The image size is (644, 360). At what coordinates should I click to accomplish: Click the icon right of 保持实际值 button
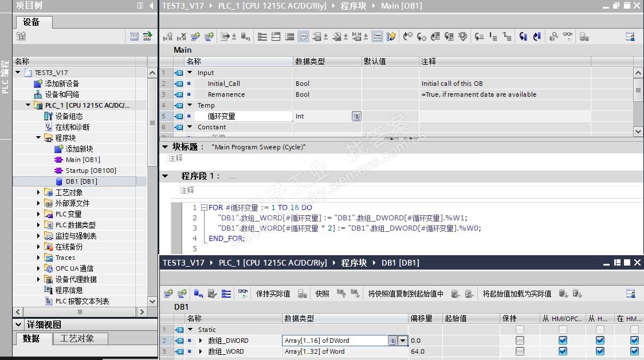[303, 294]
